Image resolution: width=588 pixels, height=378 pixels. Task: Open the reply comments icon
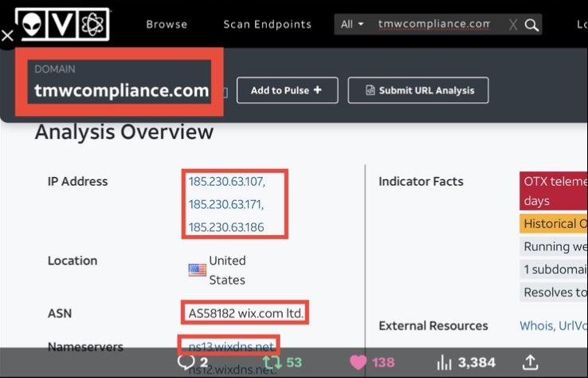pyautogui.click(x=184, y=363)
